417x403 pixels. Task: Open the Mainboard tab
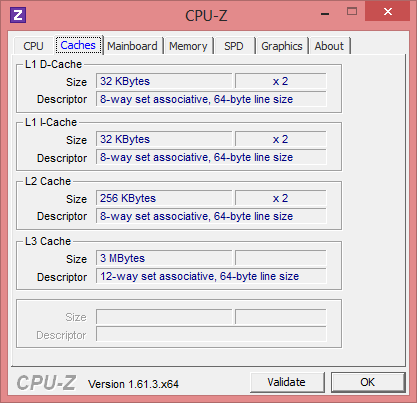133,46
